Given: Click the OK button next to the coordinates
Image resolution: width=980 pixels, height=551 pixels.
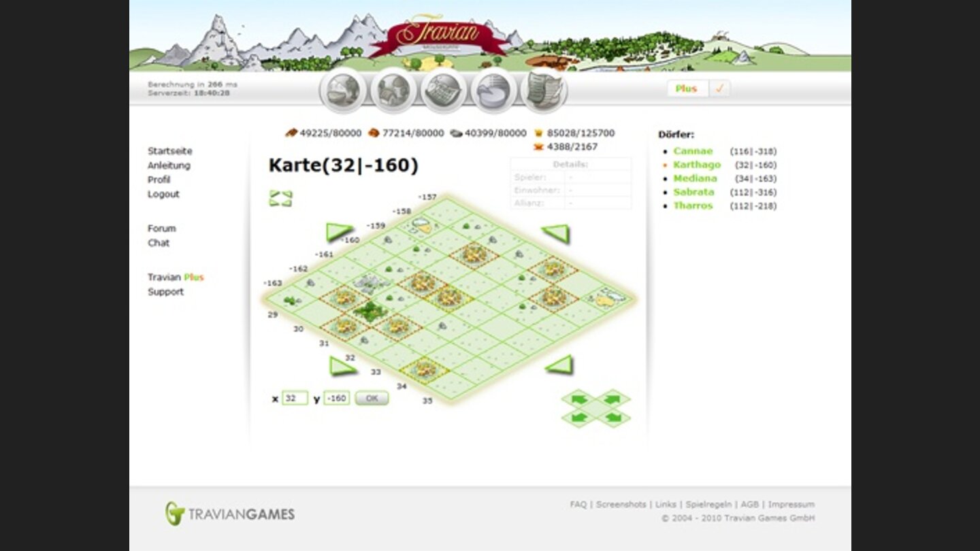Looking at the screenshot, I should coord(372,399).
